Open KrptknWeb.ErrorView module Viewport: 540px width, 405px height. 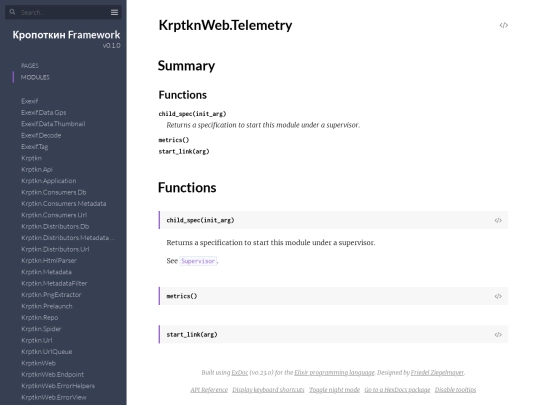(54, 397)
